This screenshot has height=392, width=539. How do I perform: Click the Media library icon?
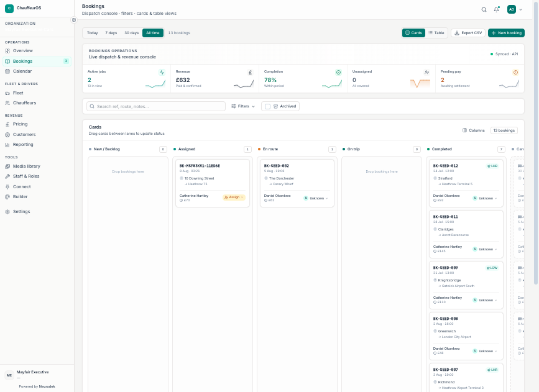coord(7,166)
